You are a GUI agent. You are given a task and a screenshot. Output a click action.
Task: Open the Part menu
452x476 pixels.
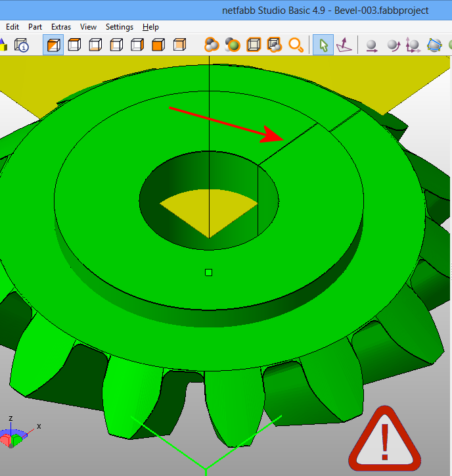point(35,27)
